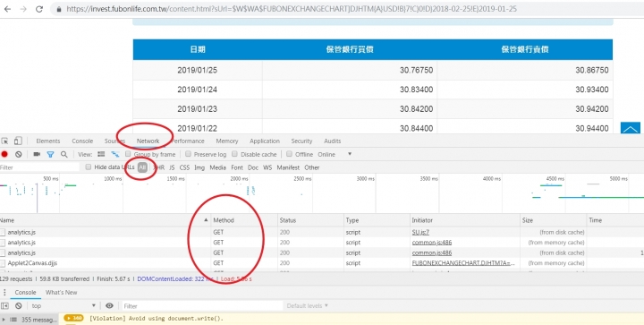644x325 pixels.
Task: Open Default levels dropdown
Action: 307,305
